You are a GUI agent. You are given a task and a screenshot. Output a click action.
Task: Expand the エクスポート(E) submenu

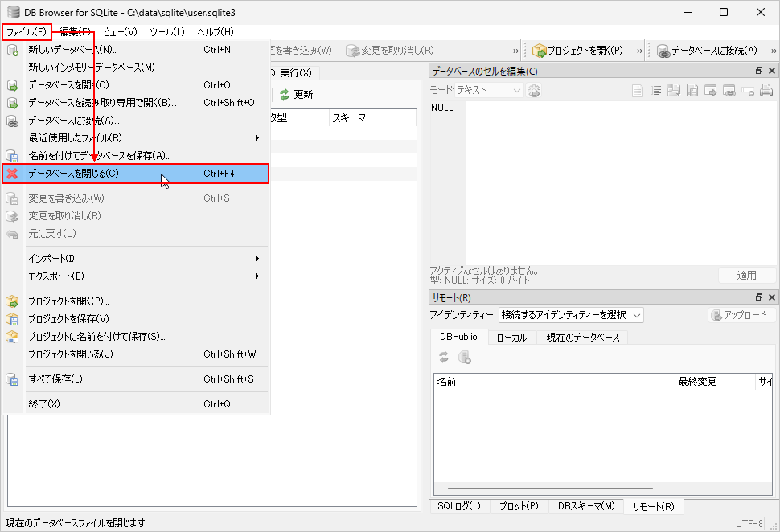[135, 276]
